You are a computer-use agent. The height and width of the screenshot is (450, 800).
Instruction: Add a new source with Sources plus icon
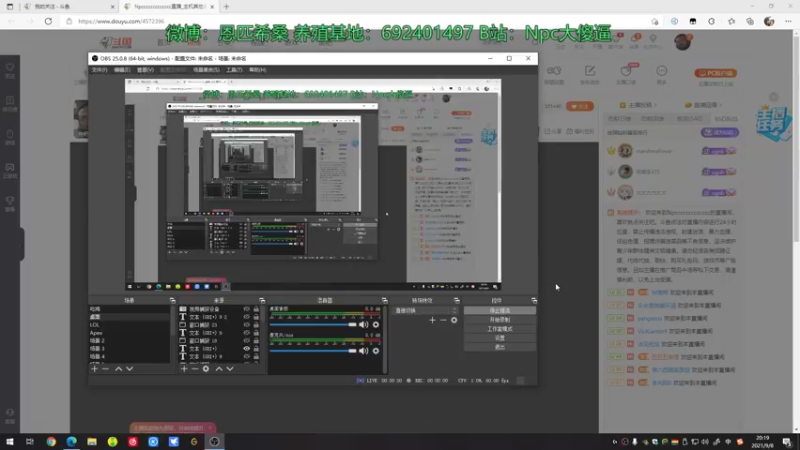(184, 368)
